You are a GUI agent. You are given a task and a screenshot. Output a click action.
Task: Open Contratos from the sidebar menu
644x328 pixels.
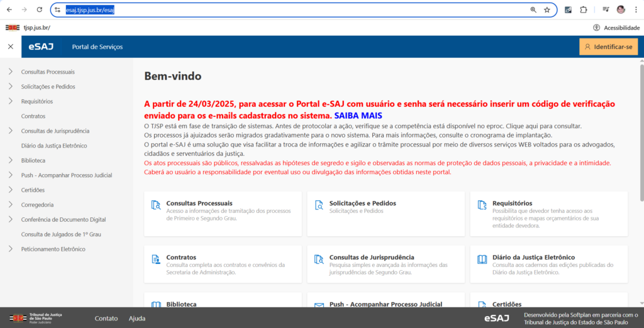point(33,116)
